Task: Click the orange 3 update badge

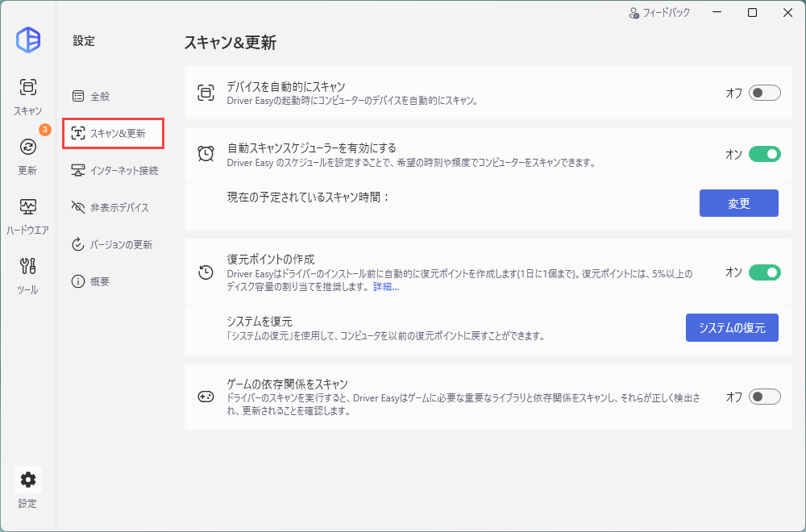Action: [45, 130]
